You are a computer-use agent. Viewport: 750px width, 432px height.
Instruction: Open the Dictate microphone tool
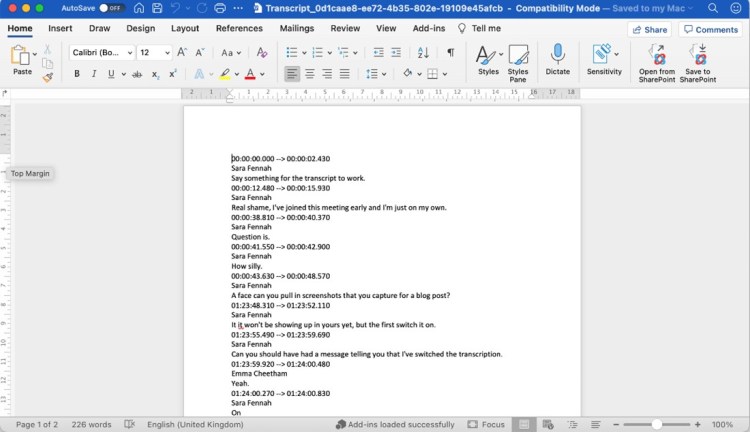557,59
